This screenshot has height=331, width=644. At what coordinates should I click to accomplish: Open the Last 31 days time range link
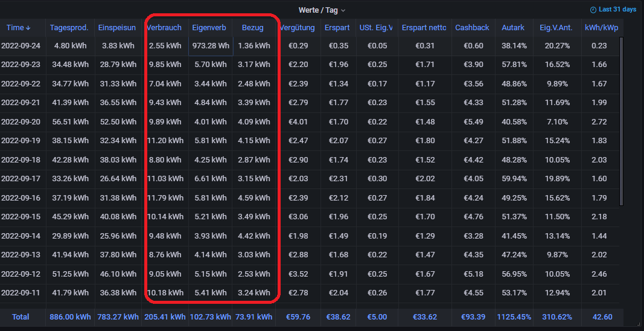[617, 10]
